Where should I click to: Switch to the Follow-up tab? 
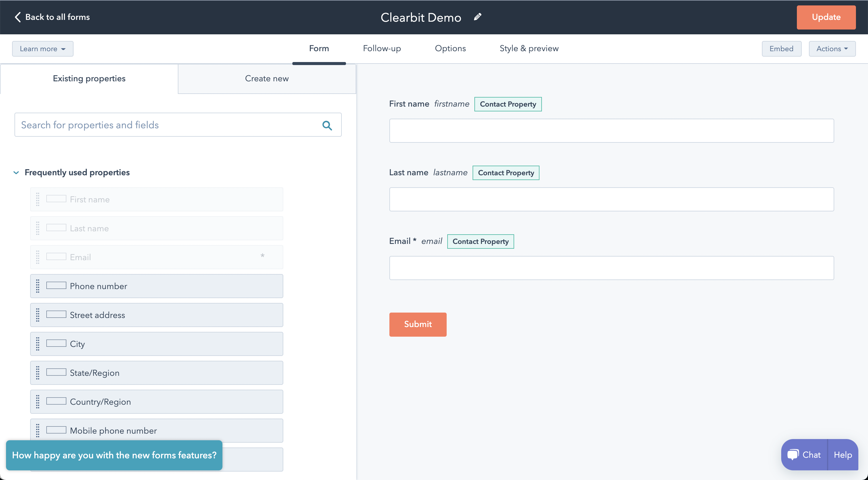(x=382, y=48)
